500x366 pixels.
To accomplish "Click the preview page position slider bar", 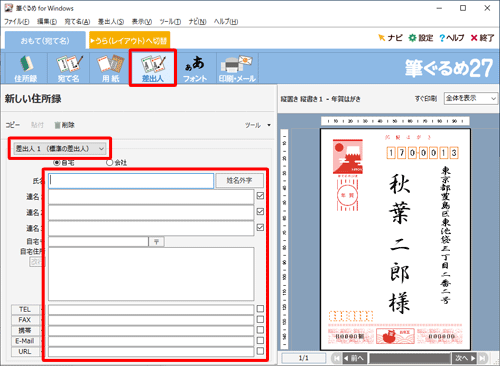I will tap(410, 358).
